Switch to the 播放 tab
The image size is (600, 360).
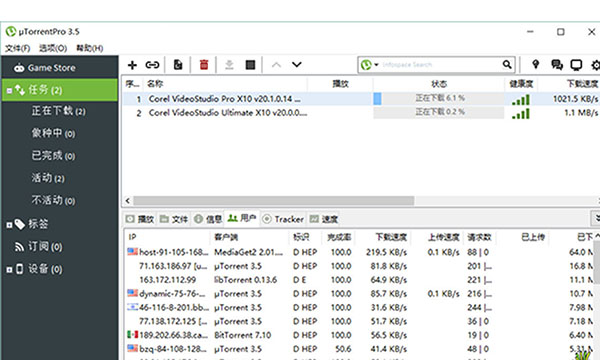coord(140,219)
